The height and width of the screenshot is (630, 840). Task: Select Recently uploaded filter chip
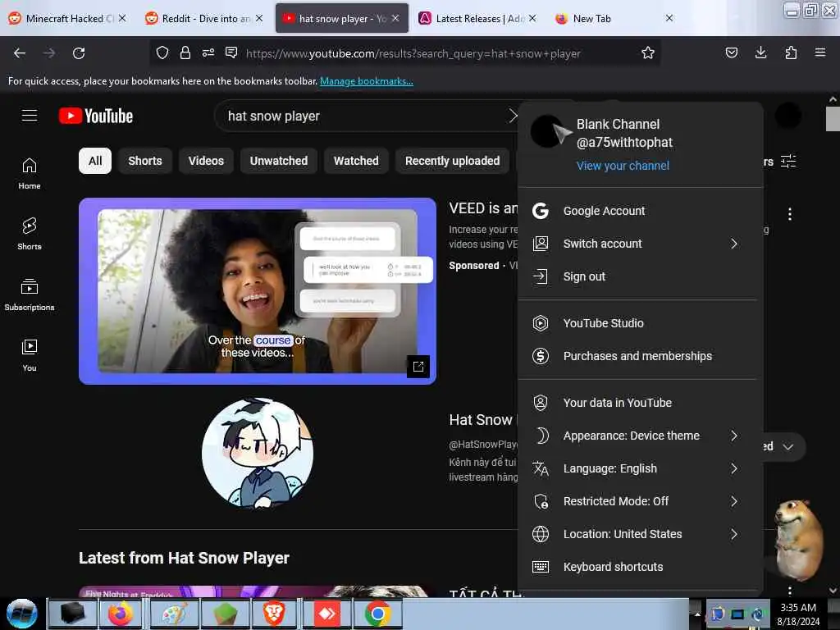452,161
